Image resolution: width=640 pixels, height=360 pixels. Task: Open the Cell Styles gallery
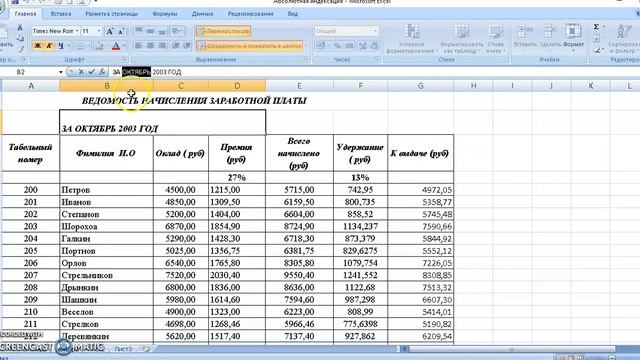coord(496,39)
